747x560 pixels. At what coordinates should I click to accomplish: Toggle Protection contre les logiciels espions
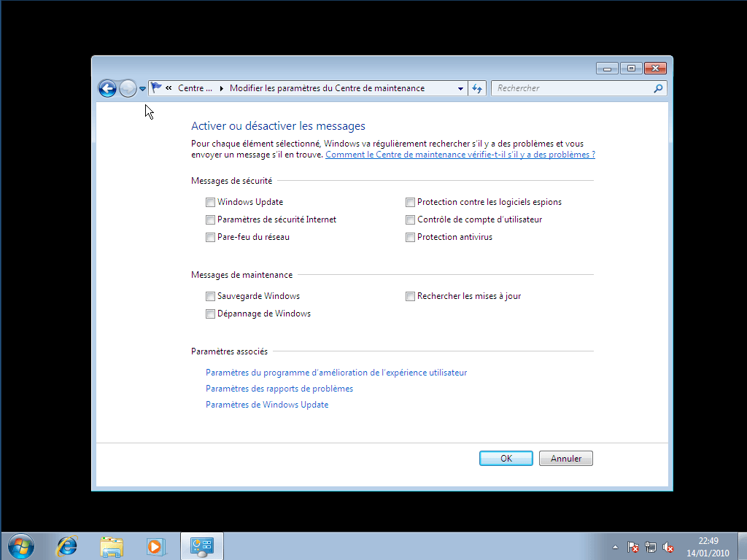410,203
